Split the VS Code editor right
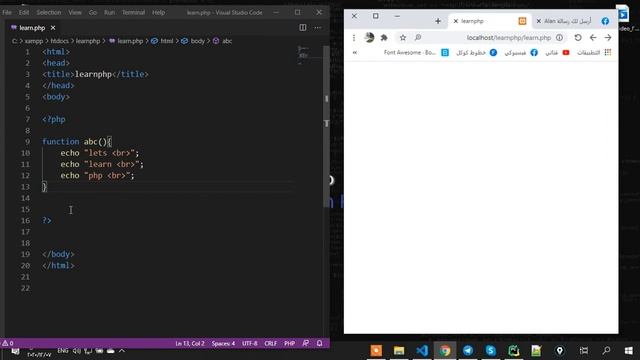 303,27
